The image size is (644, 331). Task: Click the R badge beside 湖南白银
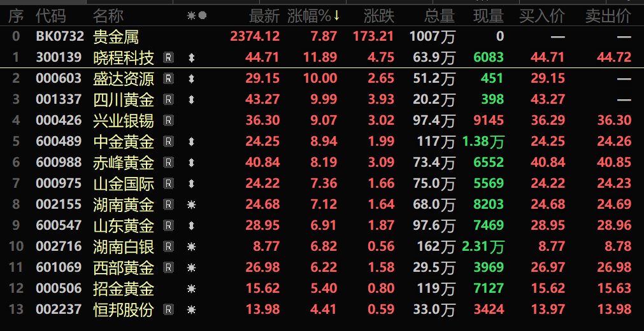[168, 246]
